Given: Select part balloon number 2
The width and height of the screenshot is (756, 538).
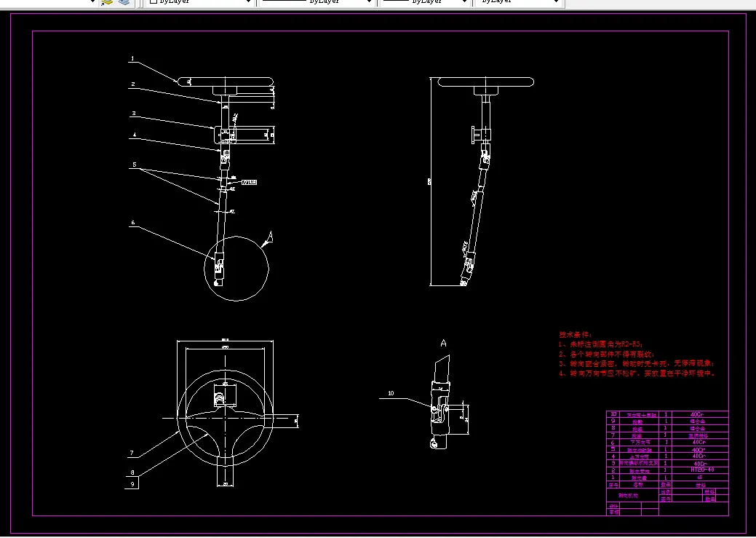Looking at the screenshot, I should [x=132, y=84].
